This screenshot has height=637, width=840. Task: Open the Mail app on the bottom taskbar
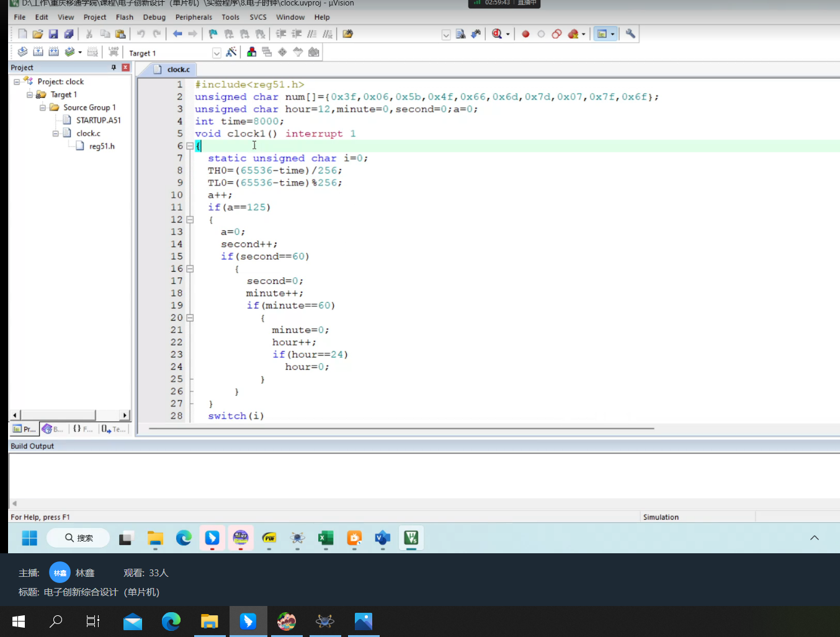point(133,621)
